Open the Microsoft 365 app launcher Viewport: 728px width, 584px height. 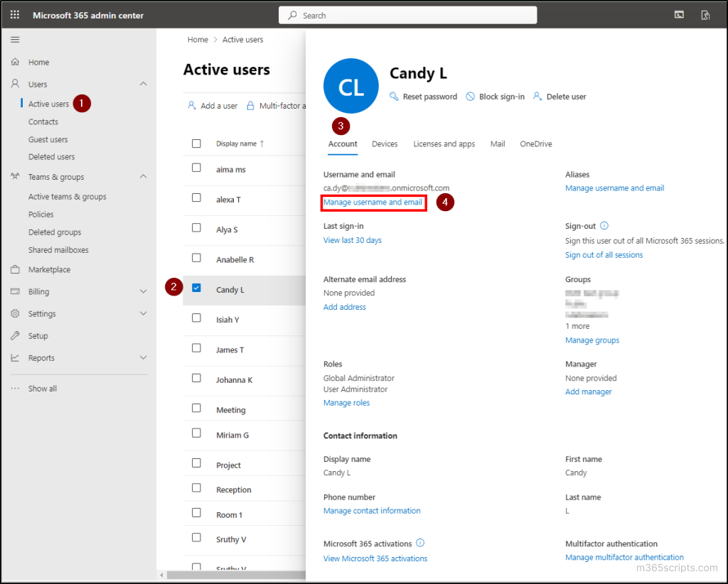point(14,14)
